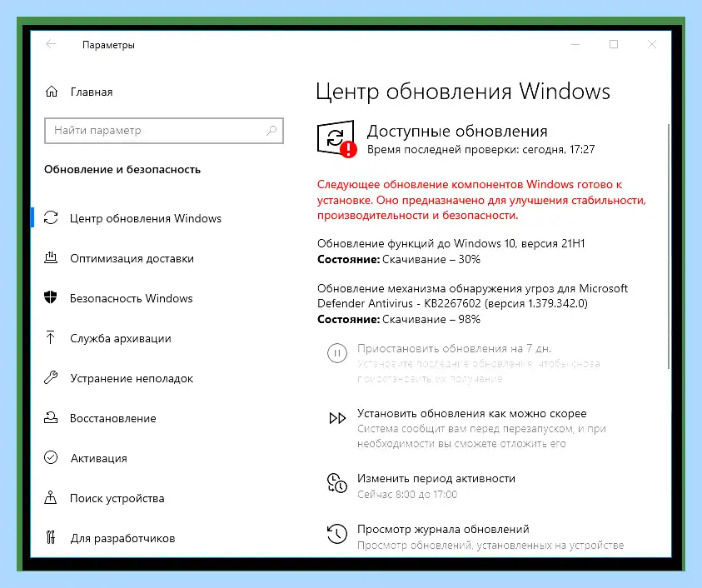Click Время последней проверки: сегодня, 17:27
702x588 pixels.
(480, 149)
